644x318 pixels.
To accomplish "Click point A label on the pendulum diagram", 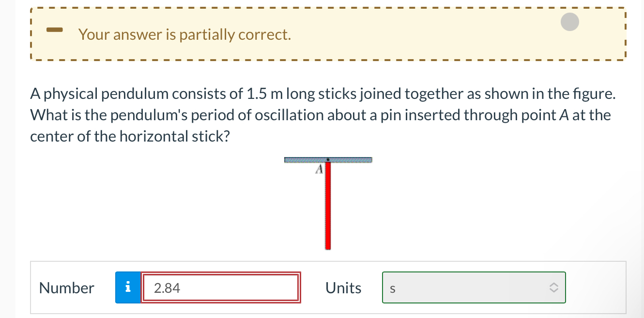I will [319, 169].
